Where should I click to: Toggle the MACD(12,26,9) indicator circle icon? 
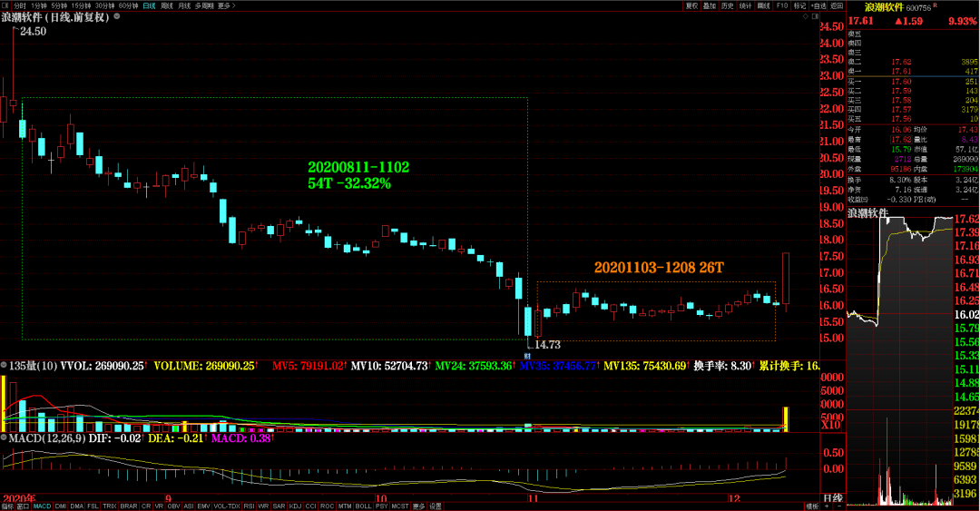tap(4, 438)
